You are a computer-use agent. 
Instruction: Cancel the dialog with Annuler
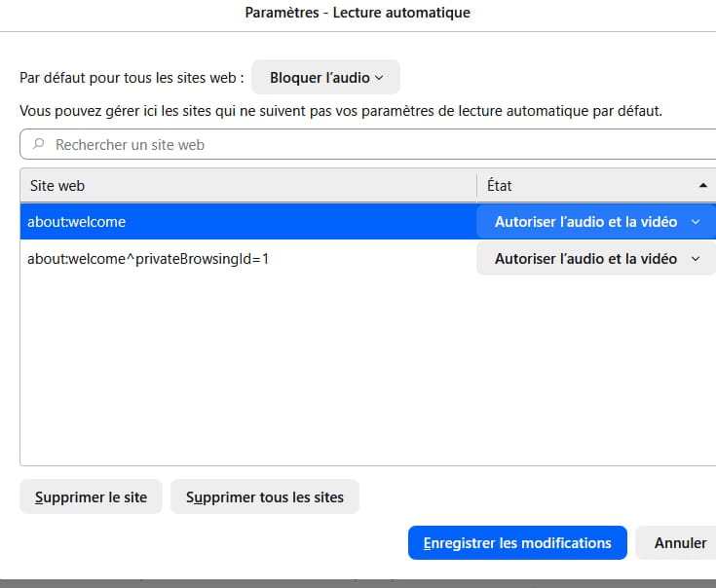(x=679, y=543)
